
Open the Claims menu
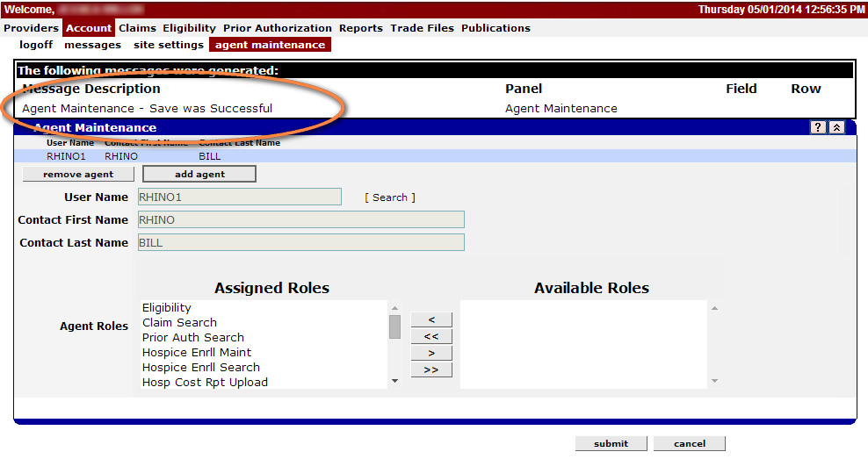tap(138, 28)
